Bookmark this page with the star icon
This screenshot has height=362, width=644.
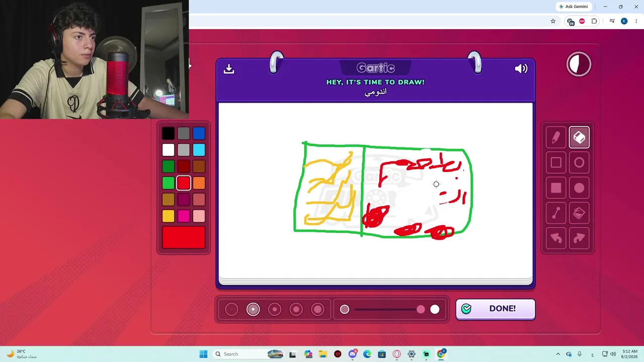553,21
